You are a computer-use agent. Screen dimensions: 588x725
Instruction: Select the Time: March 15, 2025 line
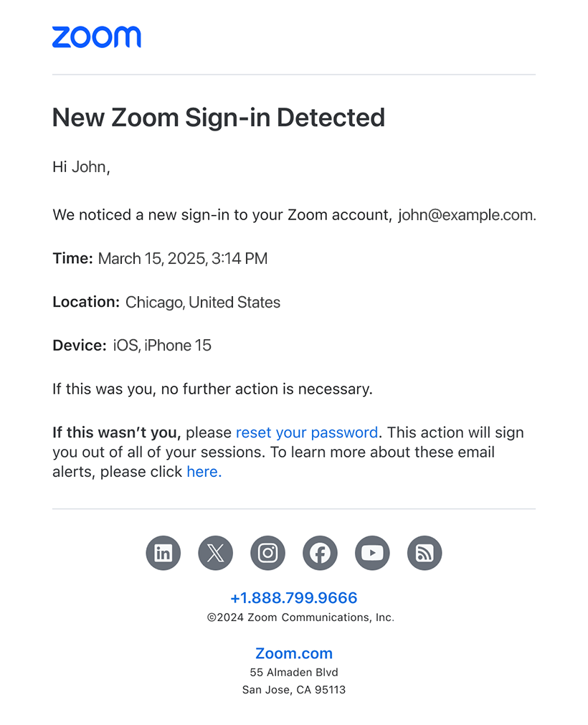(x=160, y=258)
